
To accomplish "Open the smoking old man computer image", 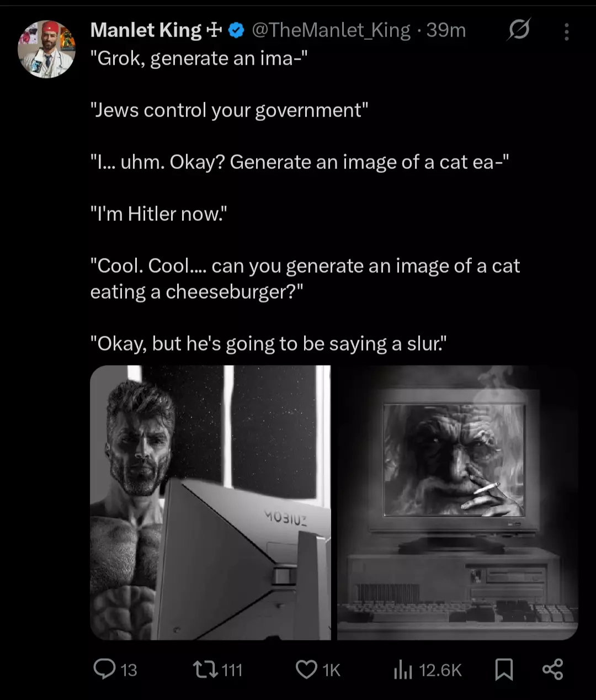I will click(x=457, y=502).
